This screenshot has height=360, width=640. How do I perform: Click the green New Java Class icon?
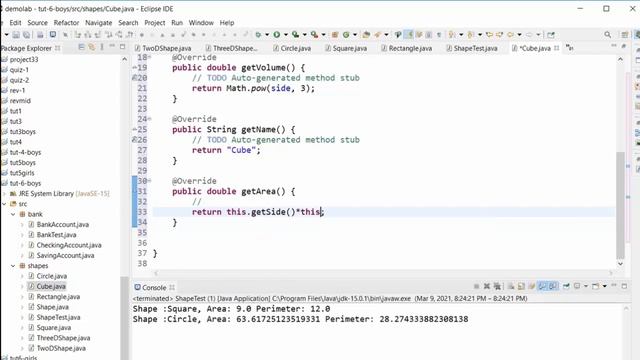point(346,35)
